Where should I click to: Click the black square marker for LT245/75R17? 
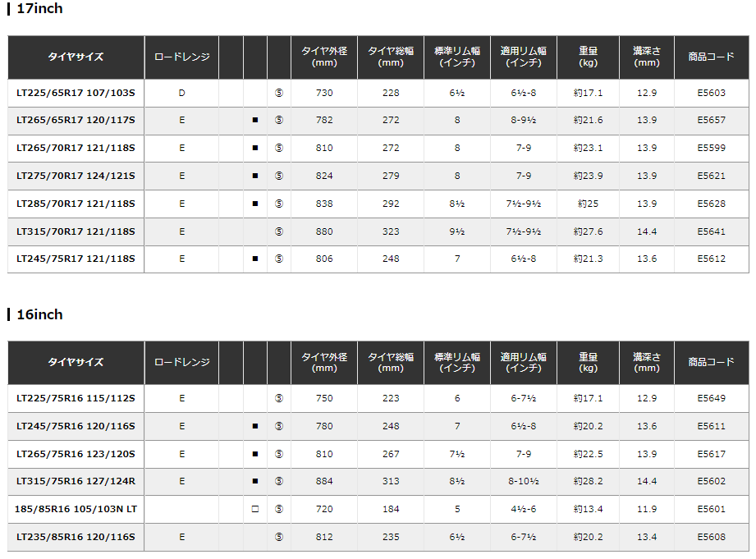(255, 259)
